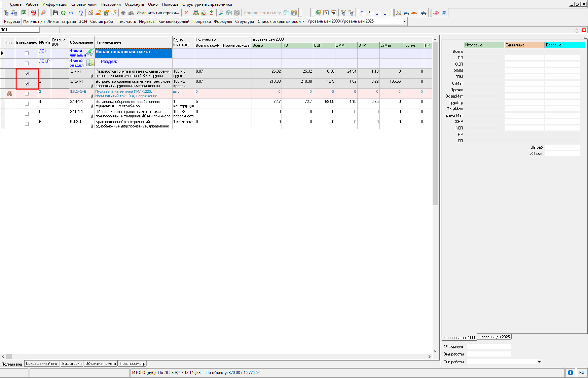Open the Справочники menu
The width and height of the screenshot is (588, 378).
(x=84, y=4)
